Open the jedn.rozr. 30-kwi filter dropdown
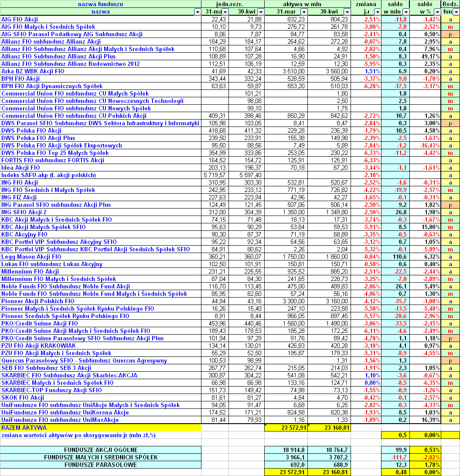 pos(261,12)
